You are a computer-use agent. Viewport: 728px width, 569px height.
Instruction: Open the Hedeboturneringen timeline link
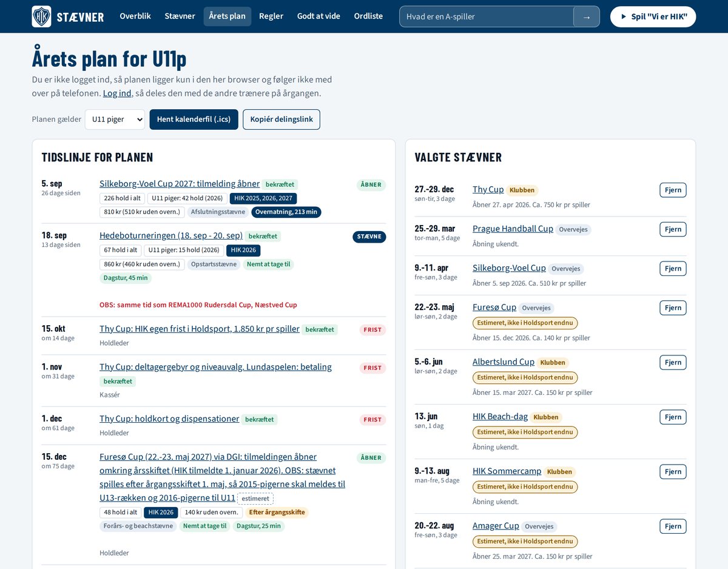click(171, 235)
